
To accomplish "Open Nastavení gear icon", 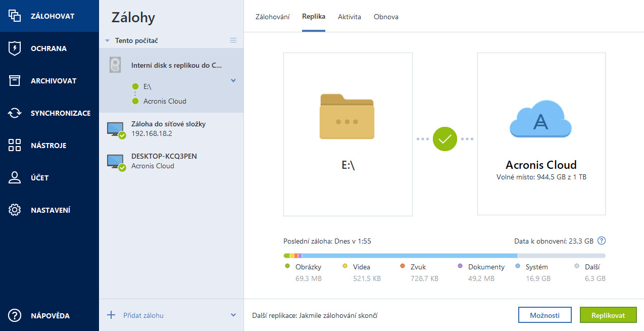I will (x=15, y=210).
